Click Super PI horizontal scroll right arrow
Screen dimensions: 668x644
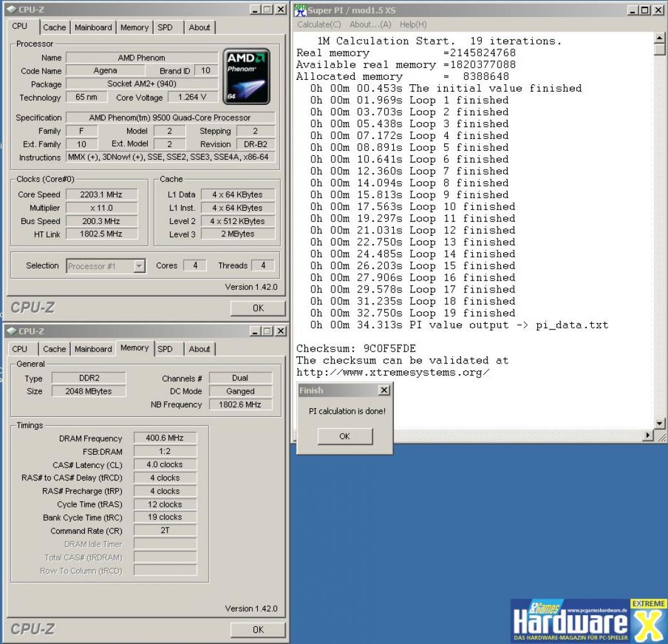(x=647, y=435)
